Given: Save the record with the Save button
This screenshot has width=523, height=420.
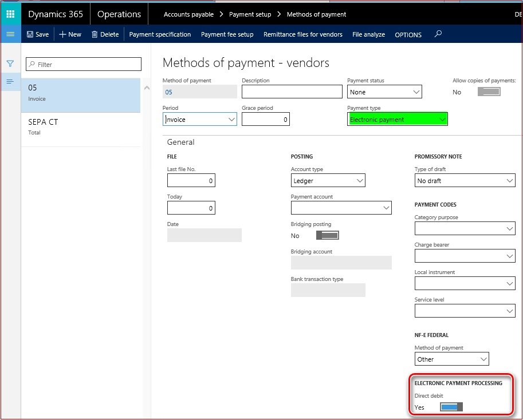Looking at the screenshot, I should (x=38, y=34).
